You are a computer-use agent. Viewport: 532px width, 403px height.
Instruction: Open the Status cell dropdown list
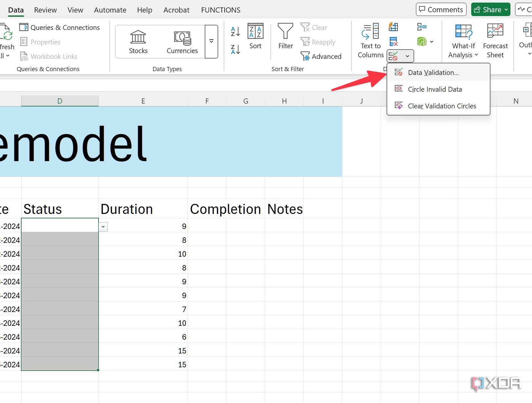tap(103, 227)
